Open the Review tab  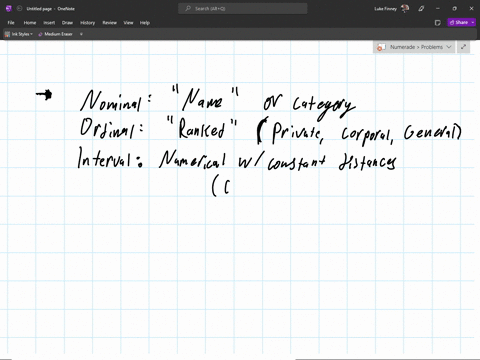point(110,23)
